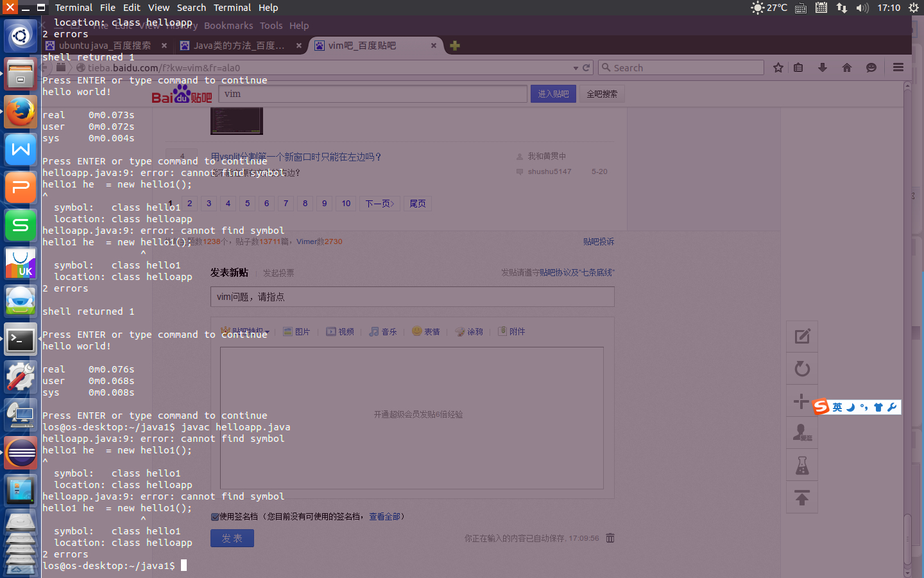
Task: Switch to the 'Java类的方法_百度' Firefox tab
Action: click(239, 46)
